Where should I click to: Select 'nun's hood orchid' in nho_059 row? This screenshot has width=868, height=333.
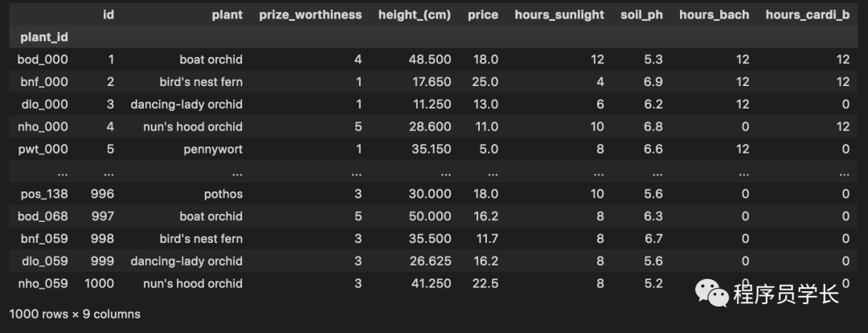point(193,284)
